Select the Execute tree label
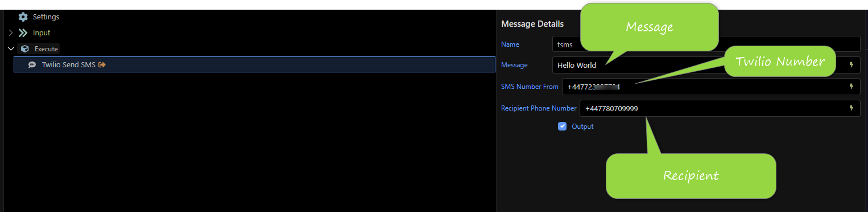The width and height of the screenshot is (868, 212). coord(46,49)
